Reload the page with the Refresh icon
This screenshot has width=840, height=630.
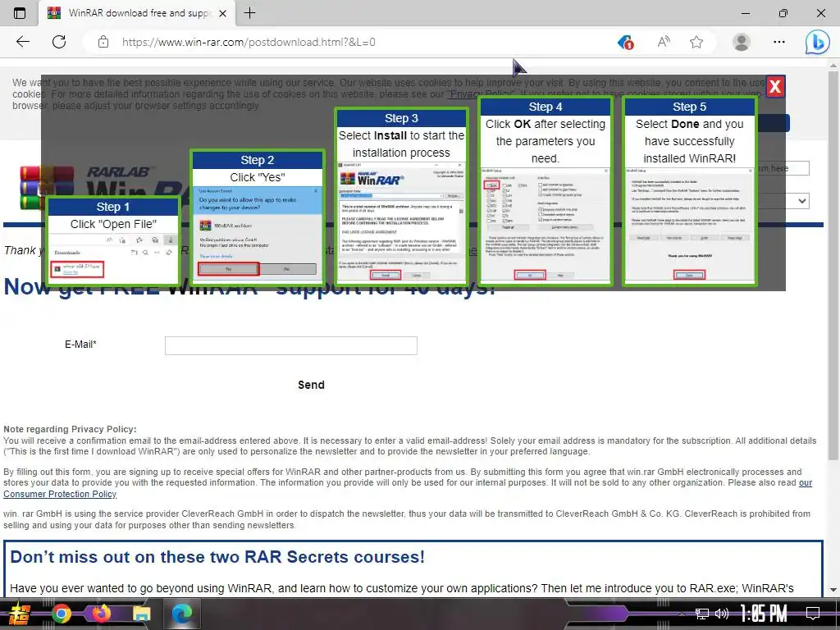pyautogui.click(x=59, y=42)
